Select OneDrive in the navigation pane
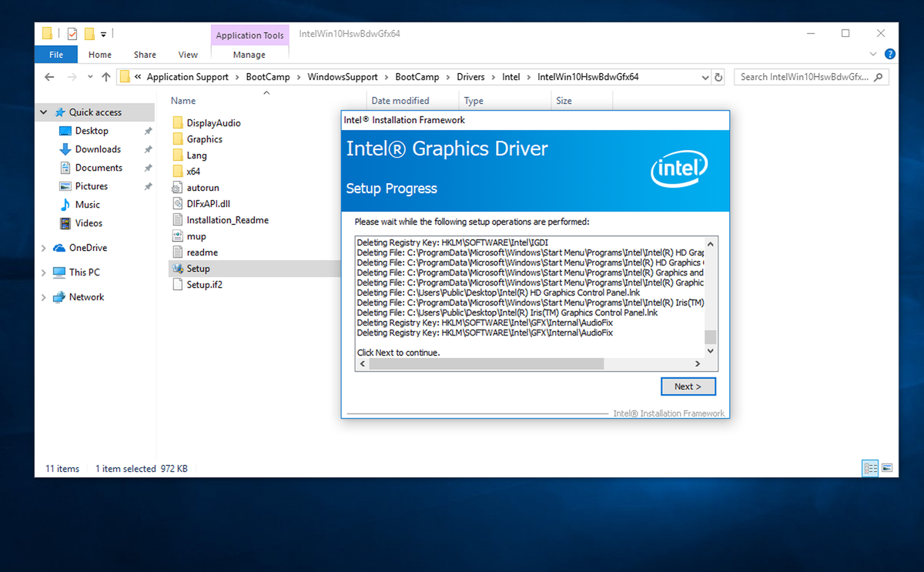This screenshot has width=924, height=572. pos(88,248)
